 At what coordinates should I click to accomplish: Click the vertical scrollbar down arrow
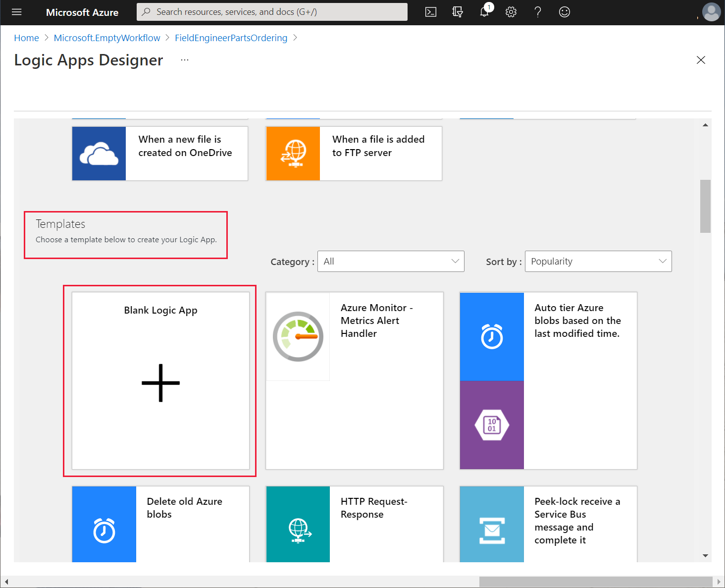coord(705,556)
